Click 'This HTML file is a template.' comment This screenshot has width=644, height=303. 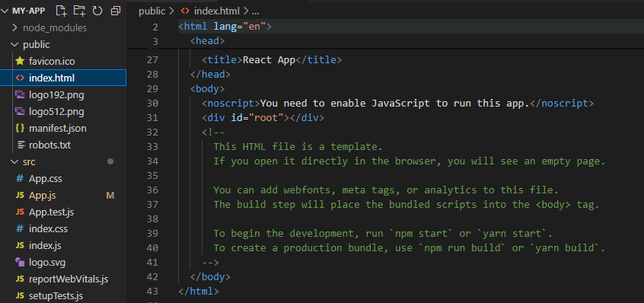(298, 147)
